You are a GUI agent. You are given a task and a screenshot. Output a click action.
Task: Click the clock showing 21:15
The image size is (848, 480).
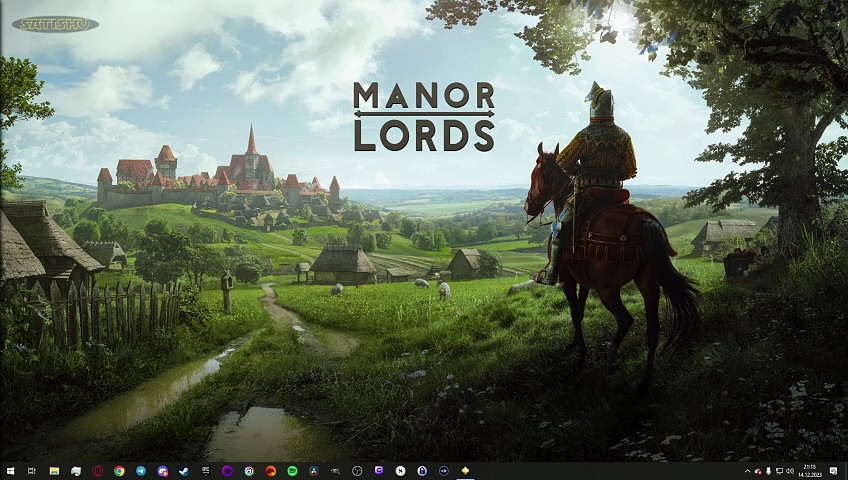click(x=809, y=471)
